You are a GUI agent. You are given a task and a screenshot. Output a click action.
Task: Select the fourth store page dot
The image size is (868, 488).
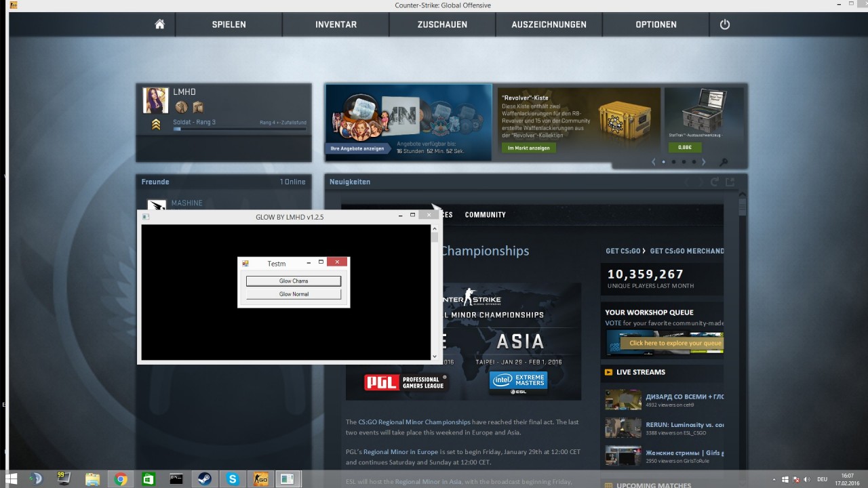pyautogui.click(x=694, y=162)
